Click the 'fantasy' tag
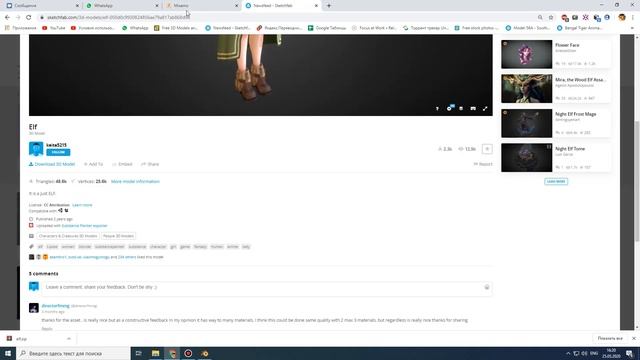The width and height of the screenshot is (640, 360). pos(200,247)
